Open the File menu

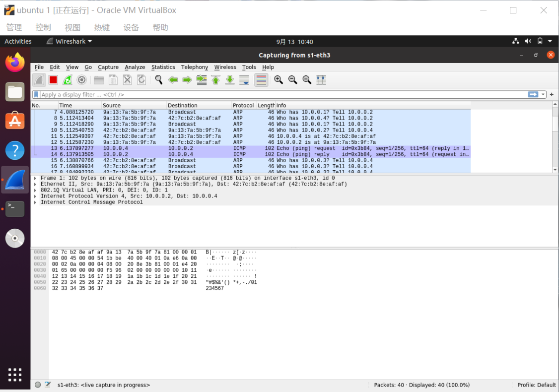pos(39,67)
